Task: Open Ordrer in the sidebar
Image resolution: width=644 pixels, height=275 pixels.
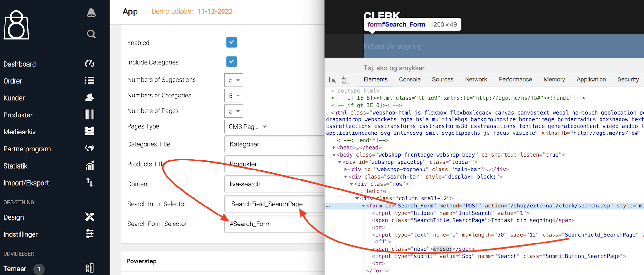Action: (x=13, y=81)
